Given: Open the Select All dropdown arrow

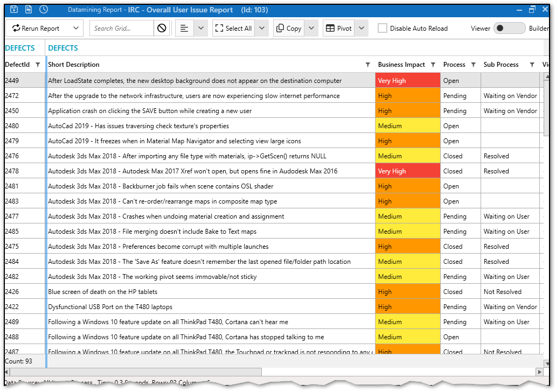Looking at the screenshot, I should coord(262,29).
